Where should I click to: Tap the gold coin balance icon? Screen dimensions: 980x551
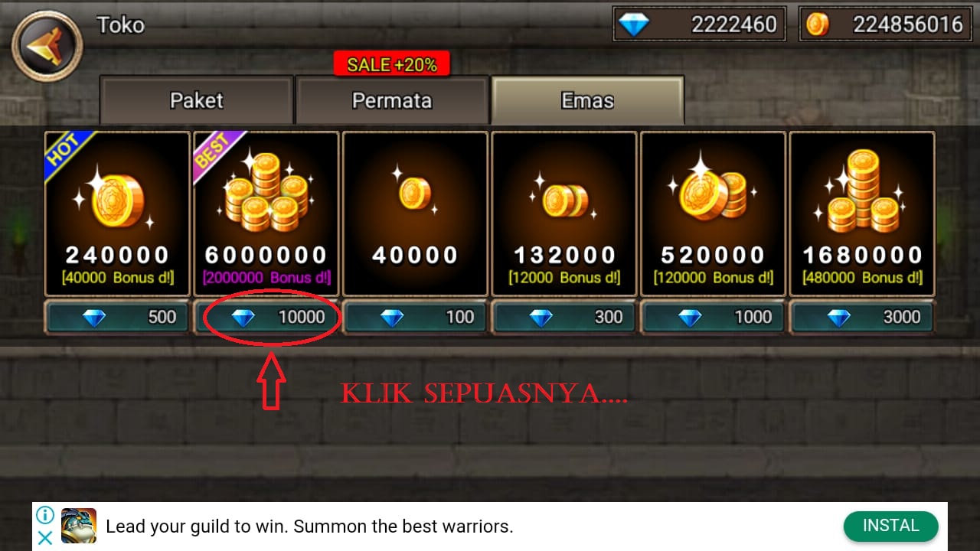[x=818, y=25]
